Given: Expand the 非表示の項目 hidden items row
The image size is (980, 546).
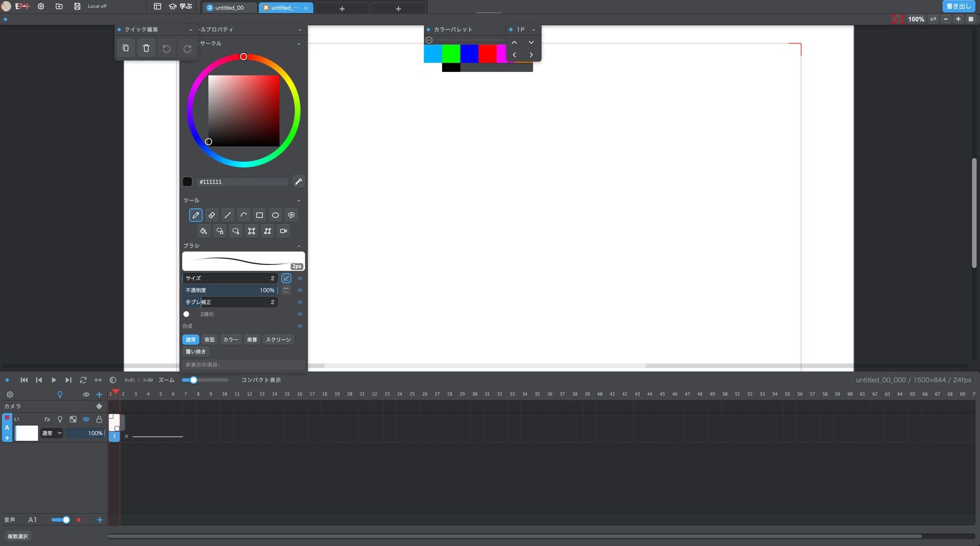Looking at the screenshot, I should pyautogui.click(x=243, y=365).
